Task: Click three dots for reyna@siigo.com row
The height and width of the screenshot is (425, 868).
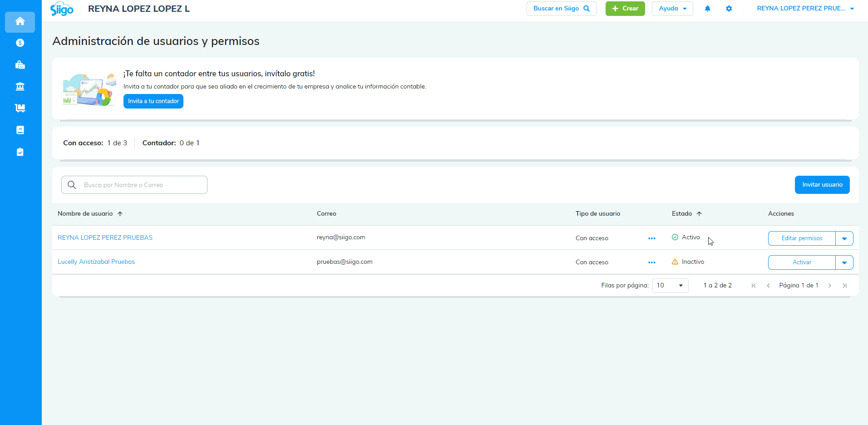Action: (651, 238)
